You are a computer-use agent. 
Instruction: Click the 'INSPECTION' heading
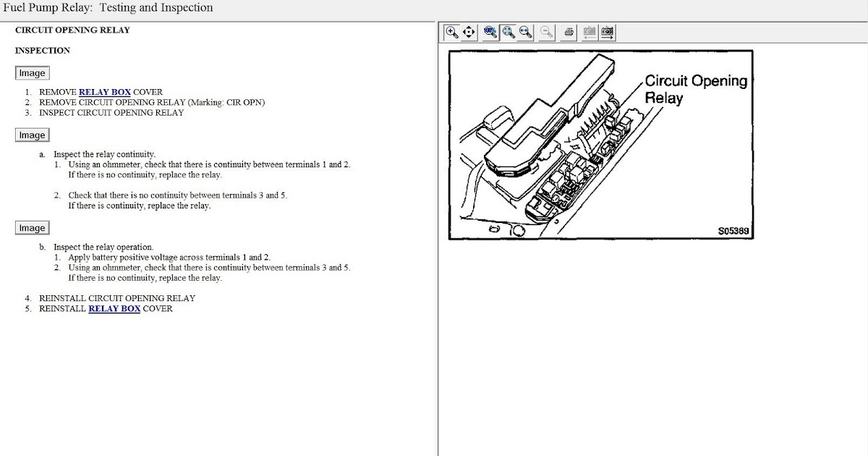[43, 51]
